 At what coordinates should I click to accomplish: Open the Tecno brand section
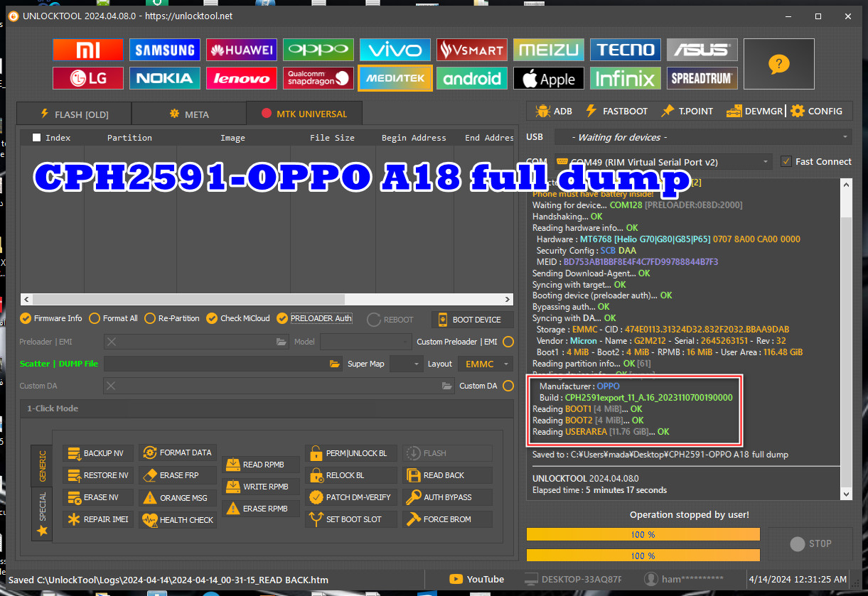(626, 50)
